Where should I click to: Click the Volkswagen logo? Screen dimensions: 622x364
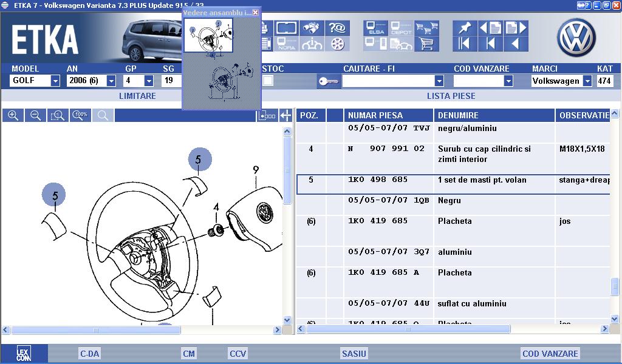click(576, 38)
